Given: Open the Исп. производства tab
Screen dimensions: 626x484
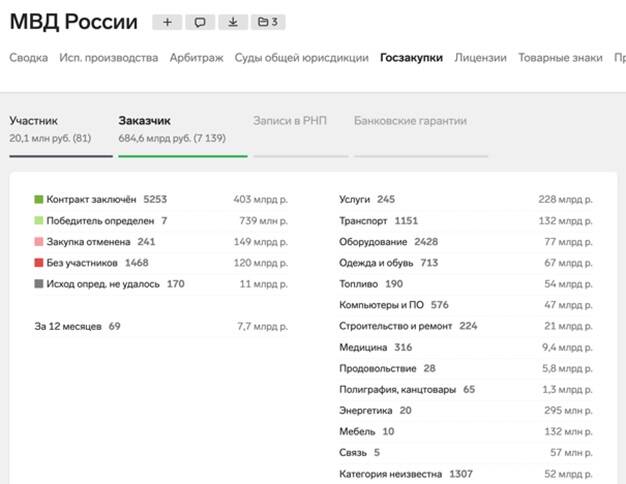Looking at the screenshot, I should [109, 58].
